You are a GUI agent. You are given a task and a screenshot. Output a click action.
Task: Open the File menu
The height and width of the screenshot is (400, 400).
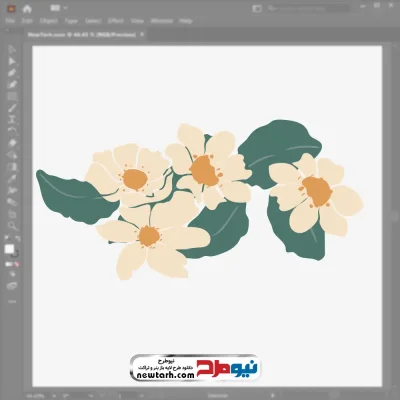pos(10,21)
